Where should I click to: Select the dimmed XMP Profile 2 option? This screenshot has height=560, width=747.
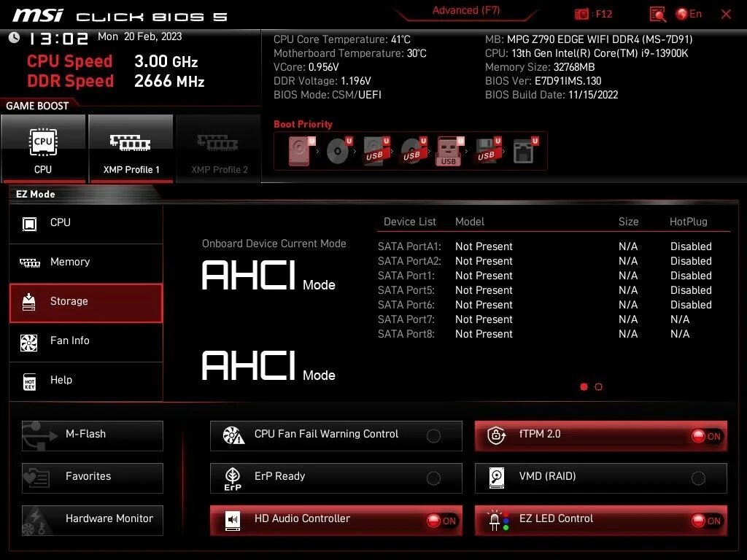(219, 149)
